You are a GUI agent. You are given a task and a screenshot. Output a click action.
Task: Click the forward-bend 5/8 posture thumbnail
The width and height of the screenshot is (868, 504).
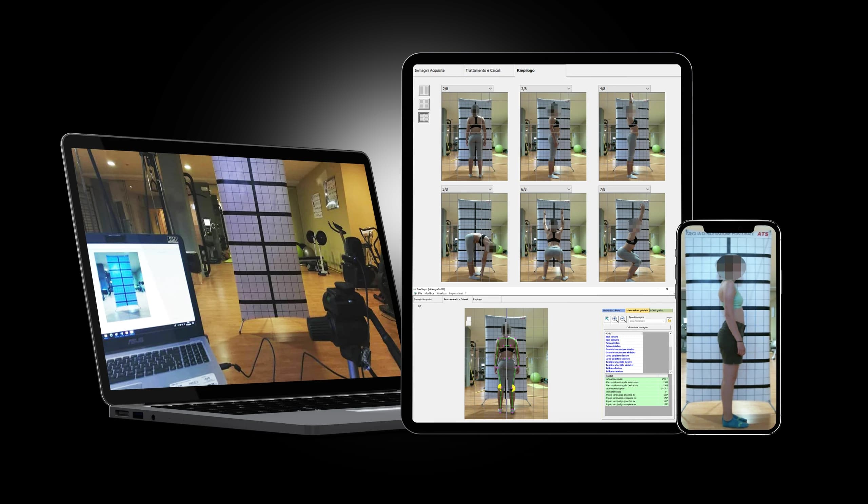point(474,237)
